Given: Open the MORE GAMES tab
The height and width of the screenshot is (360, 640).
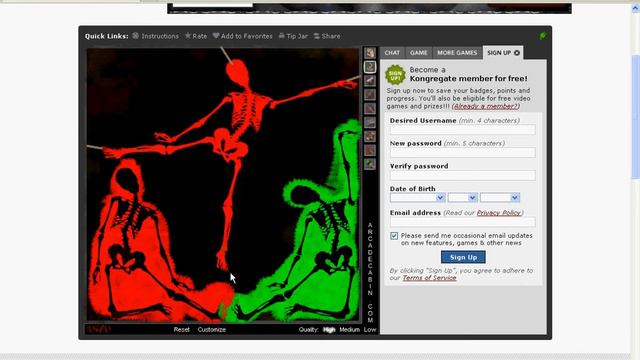Looking at the screenshot, I should pyautogui.click(x=457, y=53).
